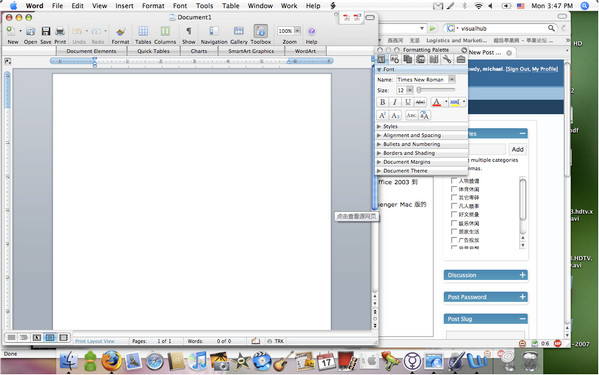
Task: Apply Bold in the Formatting Palette
Action: (382, 102)
